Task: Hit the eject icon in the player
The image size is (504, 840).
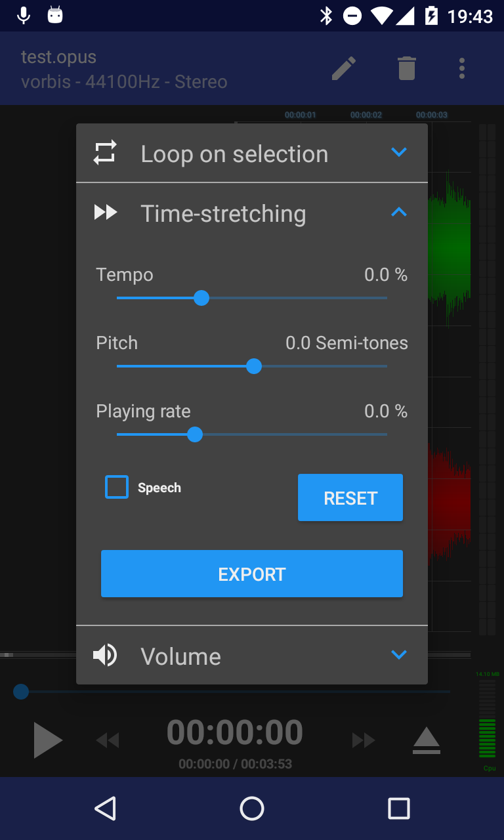Action: [x=427, y=740]
